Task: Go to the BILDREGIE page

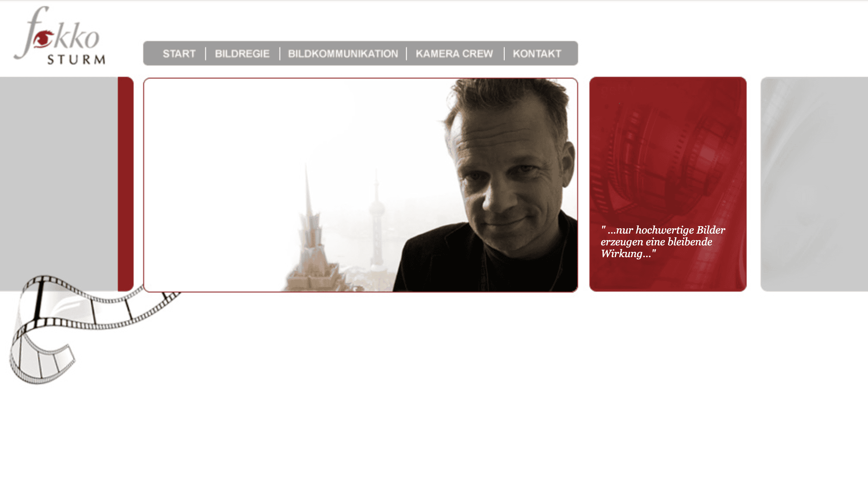Action: coord(242,54)
